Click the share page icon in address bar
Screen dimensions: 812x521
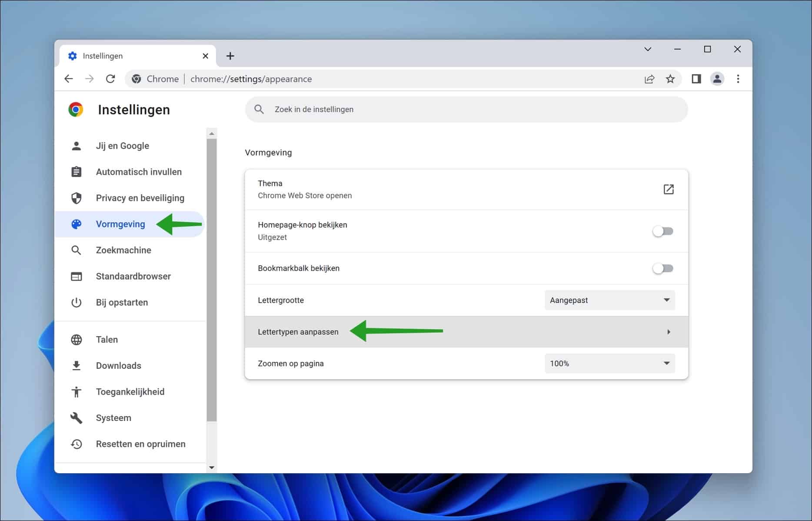(x=649, y=79)
